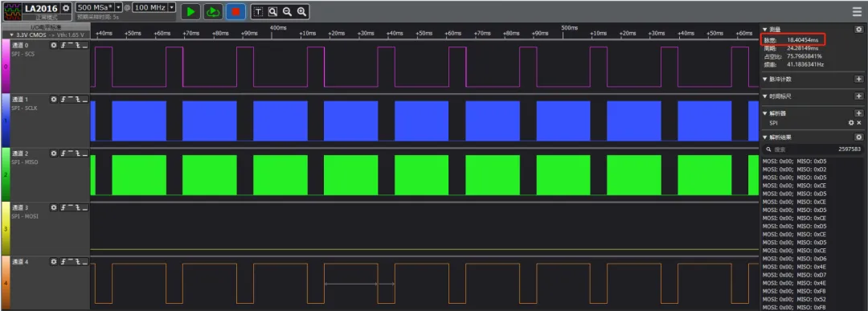Viewport: 868px width, 311px height.
Task: Click the zoom-to-fit magnifier icon
Action: (273, 11)
